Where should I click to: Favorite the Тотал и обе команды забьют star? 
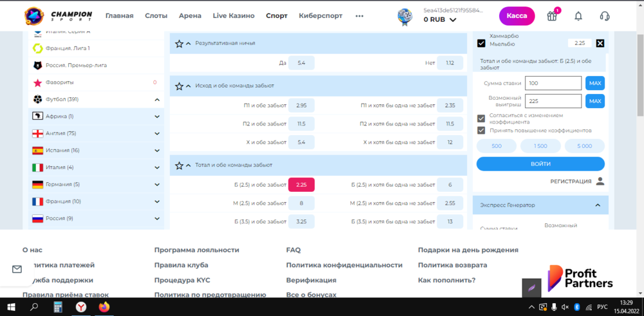pos(179,165)
